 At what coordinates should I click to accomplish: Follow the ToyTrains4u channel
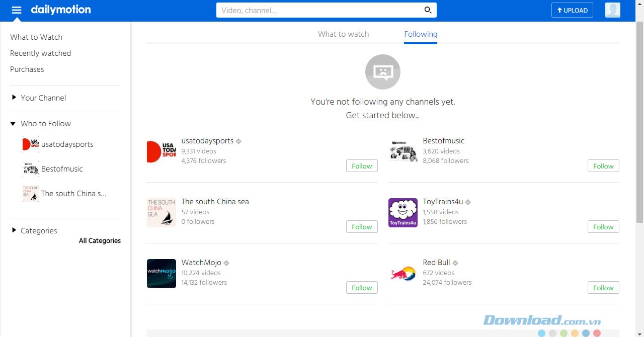click(x=603, y=227)
